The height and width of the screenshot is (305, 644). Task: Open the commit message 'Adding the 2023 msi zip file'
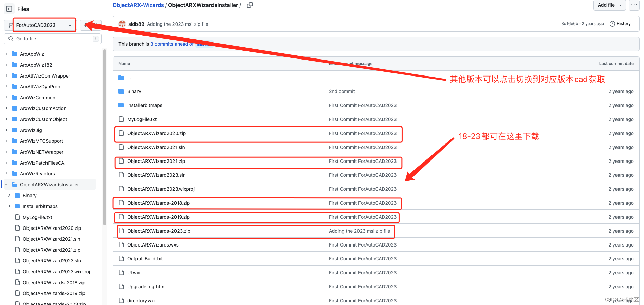[x=178, y=24]
